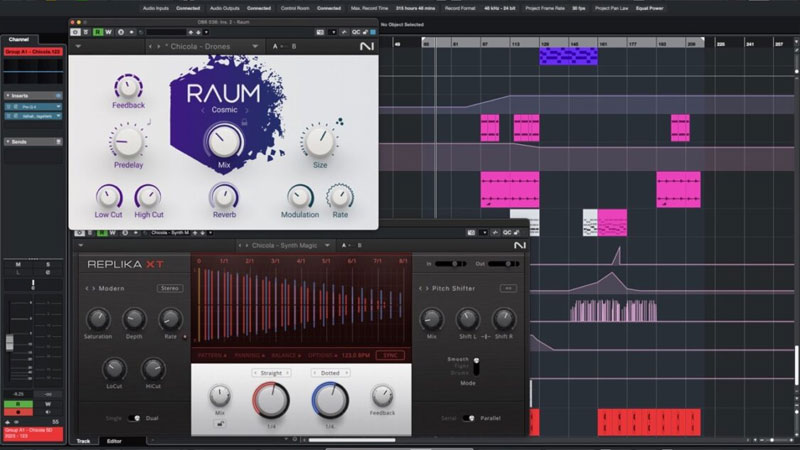
Task: Open the OPTIONS menu in Replika XT
Action: click(x=322, y=355)
